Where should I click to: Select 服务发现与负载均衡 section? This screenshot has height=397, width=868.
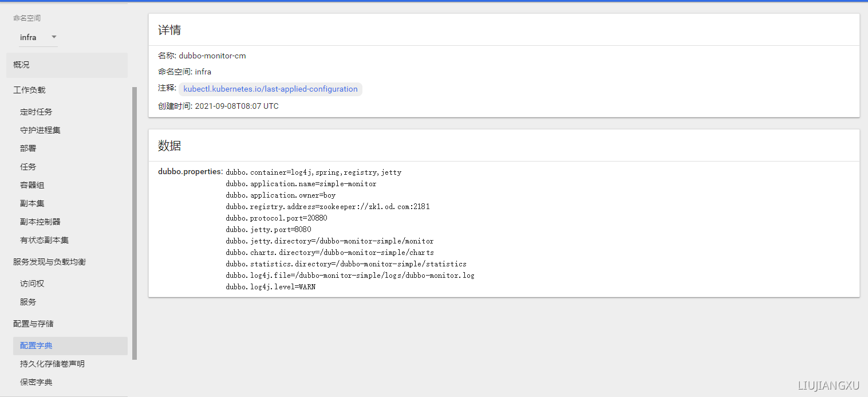(x=50, y=262)
